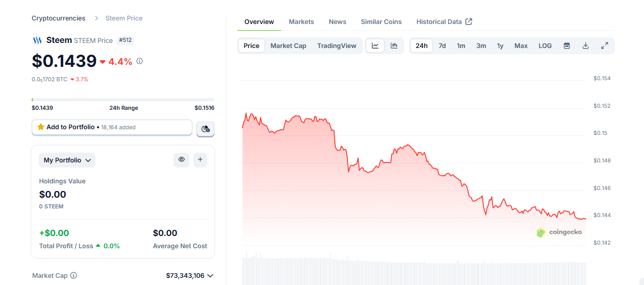Viewport: 644px width, 285px height.
Task: Click the +$0.00 profit value
Action: (54, 233)
